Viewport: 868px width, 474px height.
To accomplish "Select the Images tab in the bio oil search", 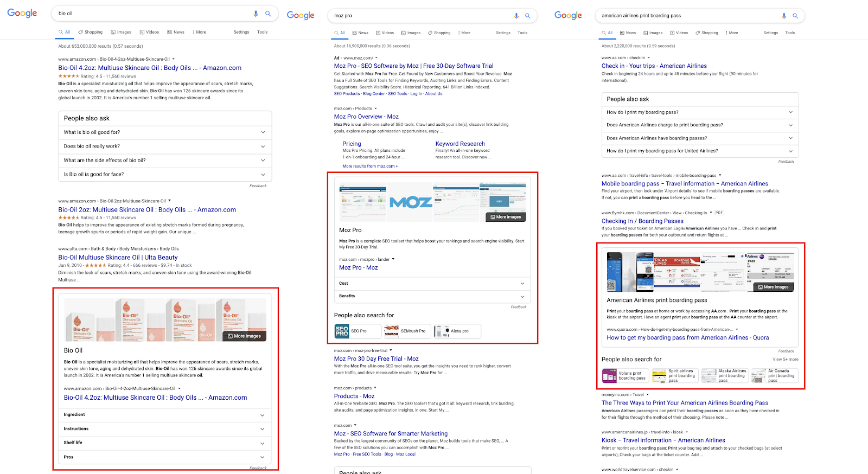I will [121, 32].
